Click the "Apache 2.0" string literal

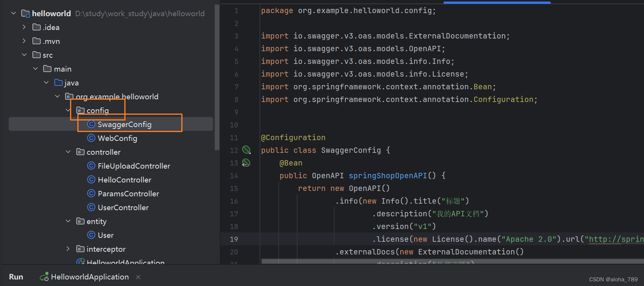(529, 239)
